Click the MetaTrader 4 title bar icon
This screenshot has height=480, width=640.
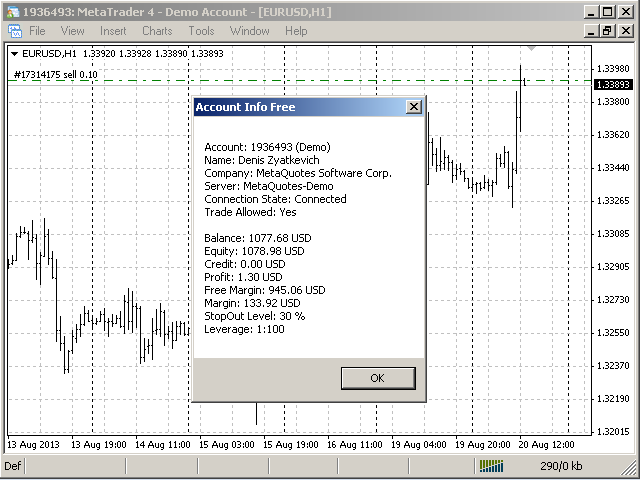click(x=11, y=11)
